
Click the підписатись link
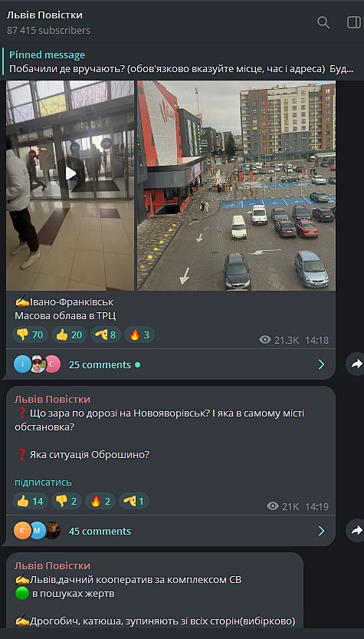[43, 482]
